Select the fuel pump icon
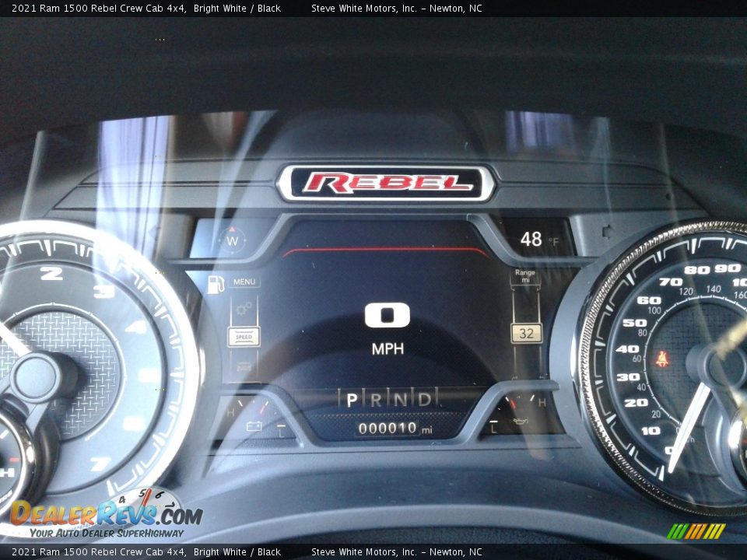The image size is (747, 560). click(x=216, y=285)
